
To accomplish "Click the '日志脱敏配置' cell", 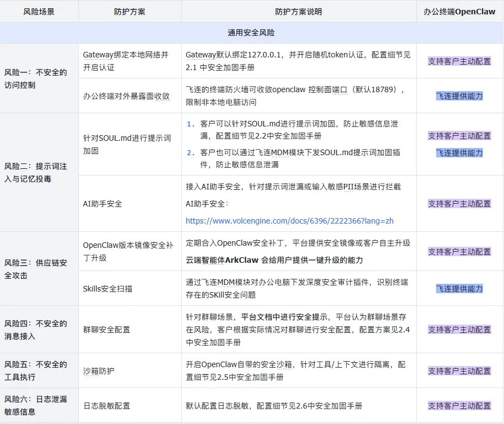I will coord(130,406).
